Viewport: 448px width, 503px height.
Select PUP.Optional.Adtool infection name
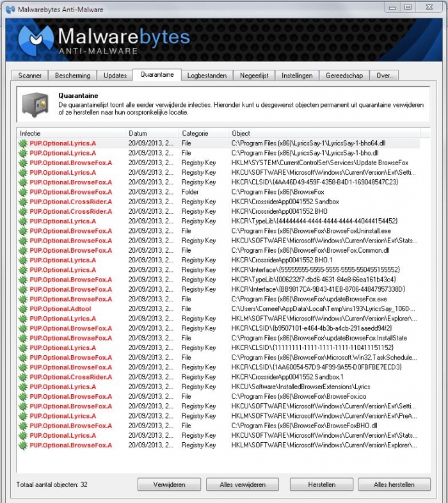60,308
